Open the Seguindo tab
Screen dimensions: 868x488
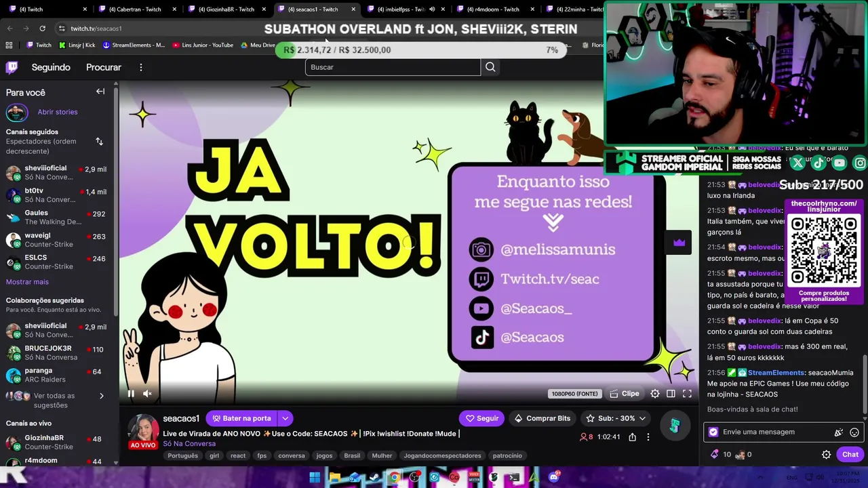pos(51,67)
